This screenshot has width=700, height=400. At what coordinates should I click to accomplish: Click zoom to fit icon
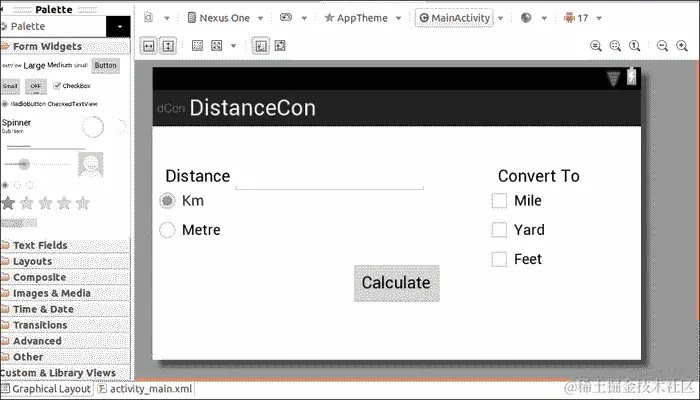[615, 46]
